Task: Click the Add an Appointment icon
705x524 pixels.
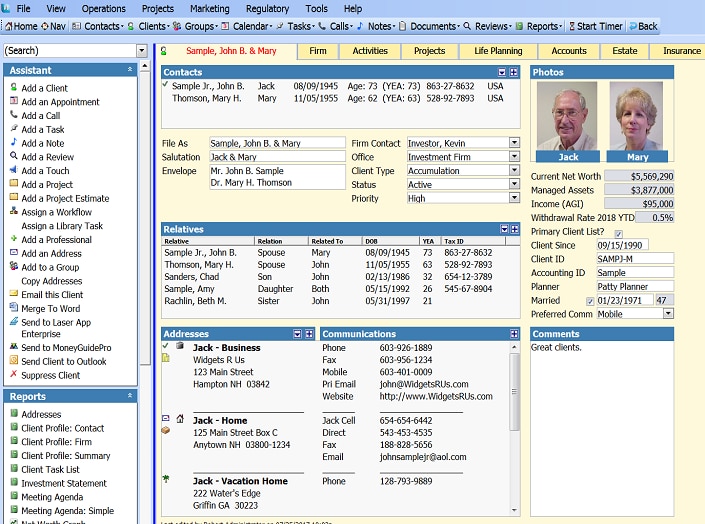Action: (x=14, y=101)
